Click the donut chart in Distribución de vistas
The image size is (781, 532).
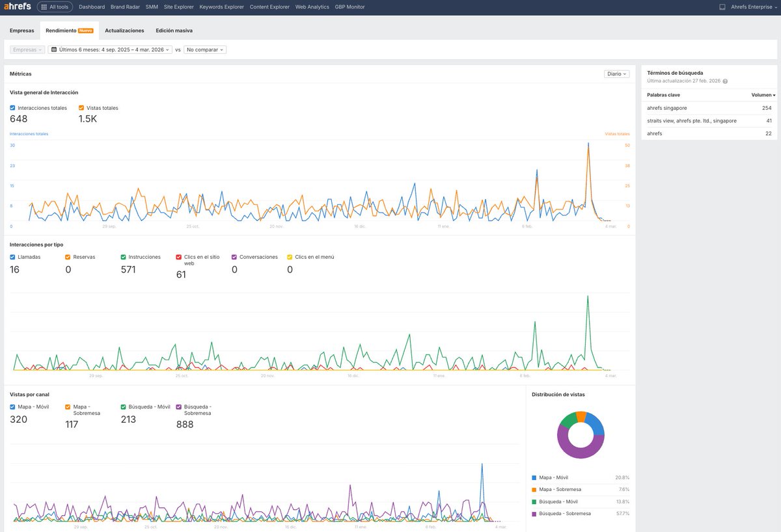coord(581,435)
